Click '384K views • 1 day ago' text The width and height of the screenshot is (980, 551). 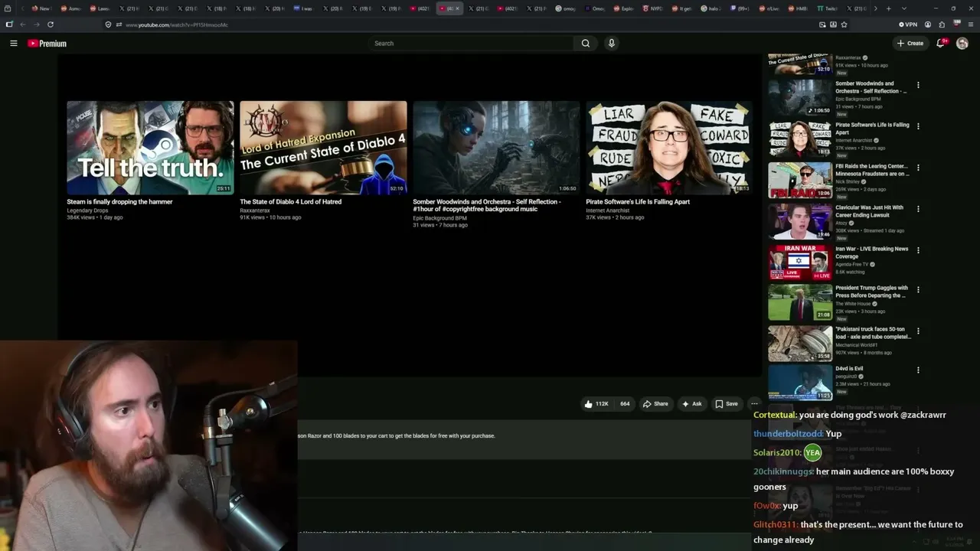click(94, 217)
